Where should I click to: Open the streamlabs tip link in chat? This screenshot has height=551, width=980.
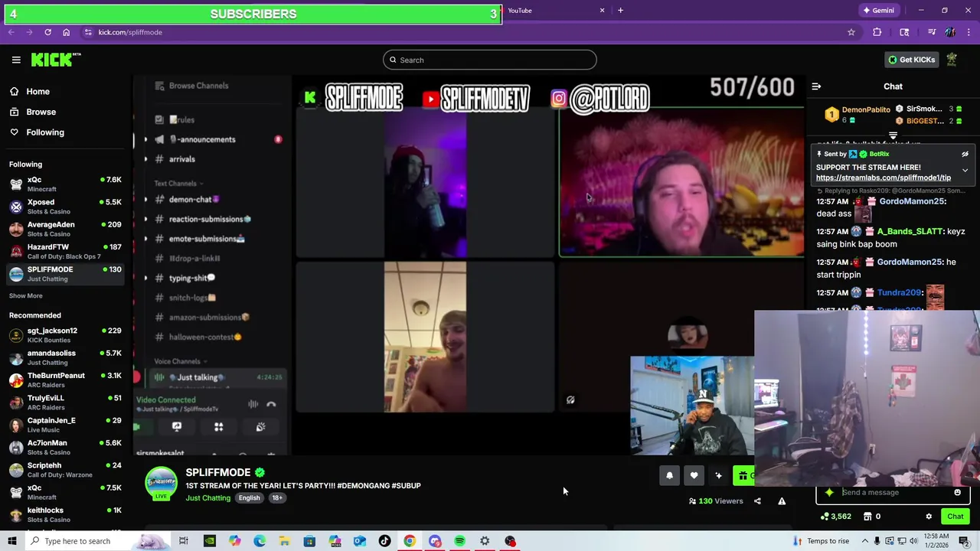coord(884,178)
